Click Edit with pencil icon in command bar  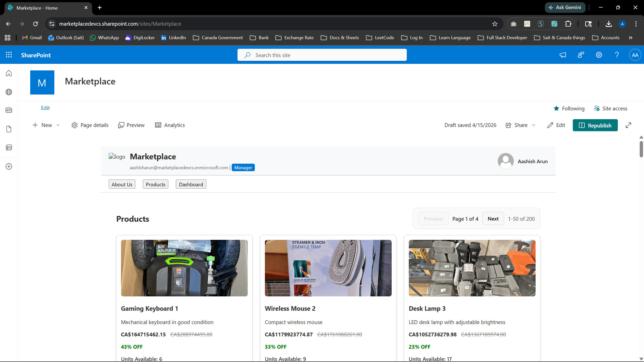coord(556,125)
